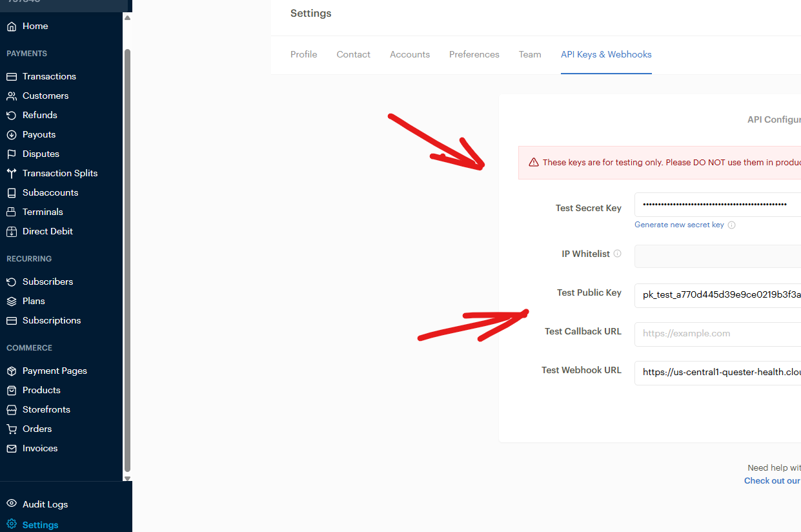
Task: Click Generate new secret key link
Action: 679,225
